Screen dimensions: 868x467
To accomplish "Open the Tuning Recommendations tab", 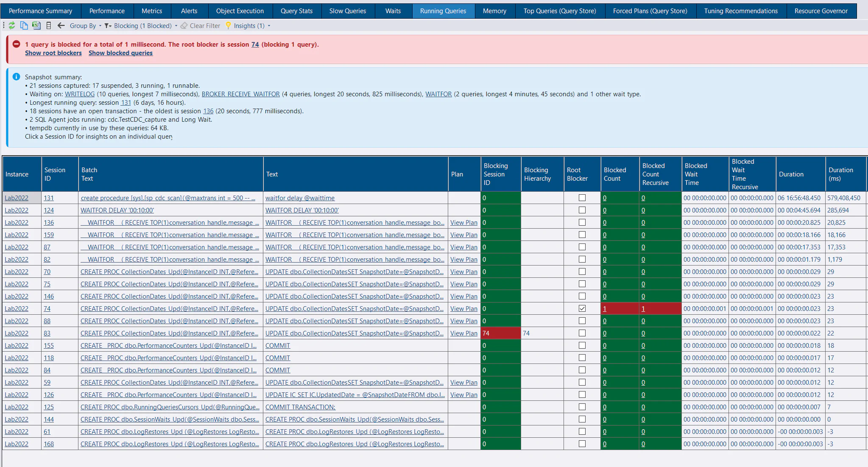I will coord(741,11).
